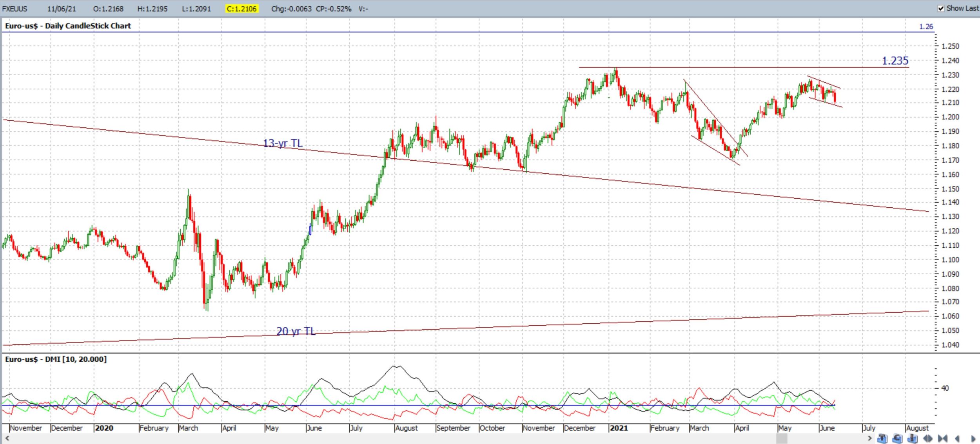The image size is (980, 444).
Task: Shift chart right with the right triangle
Action: [973, 439]
